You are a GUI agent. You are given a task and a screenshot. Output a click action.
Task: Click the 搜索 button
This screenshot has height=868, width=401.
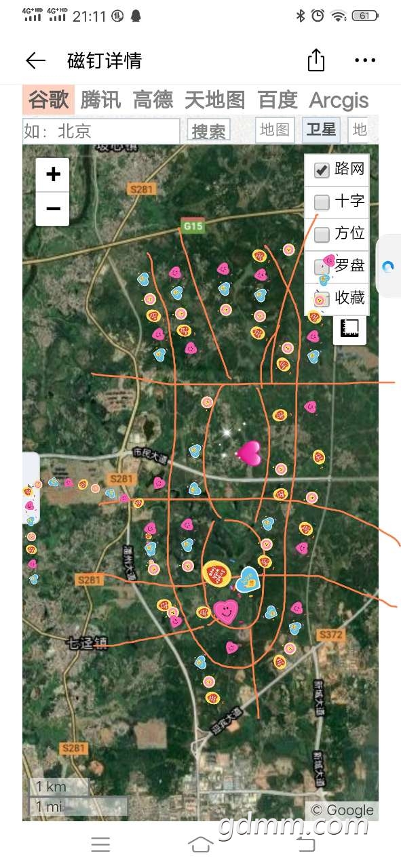pos(209,131)
